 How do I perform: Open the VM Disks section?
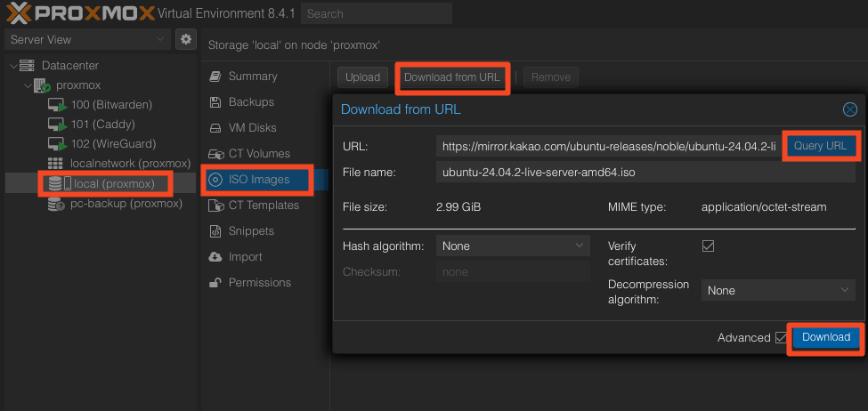[253, 128]
